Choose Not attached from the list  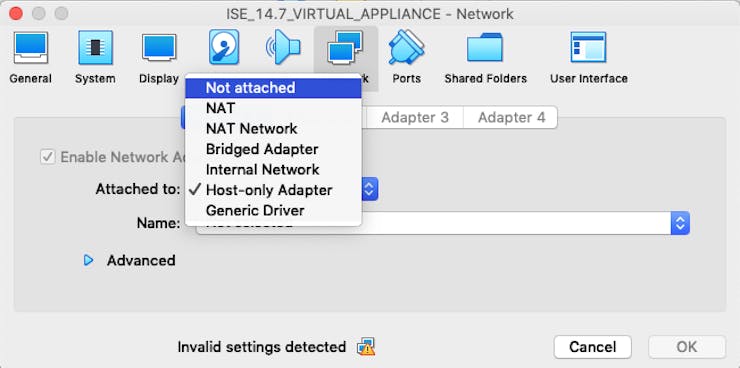[x=273, y=88]
